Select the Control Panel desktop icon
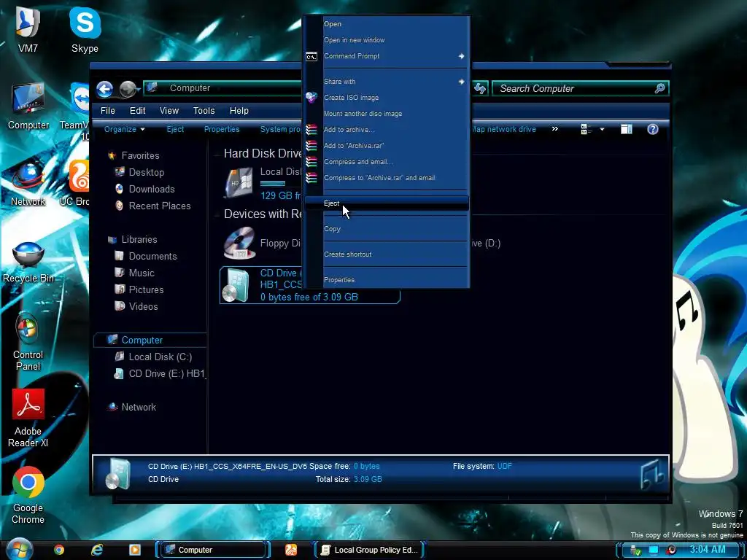The image size is (747, 560). pyautogui.click(x=28, y=342)
